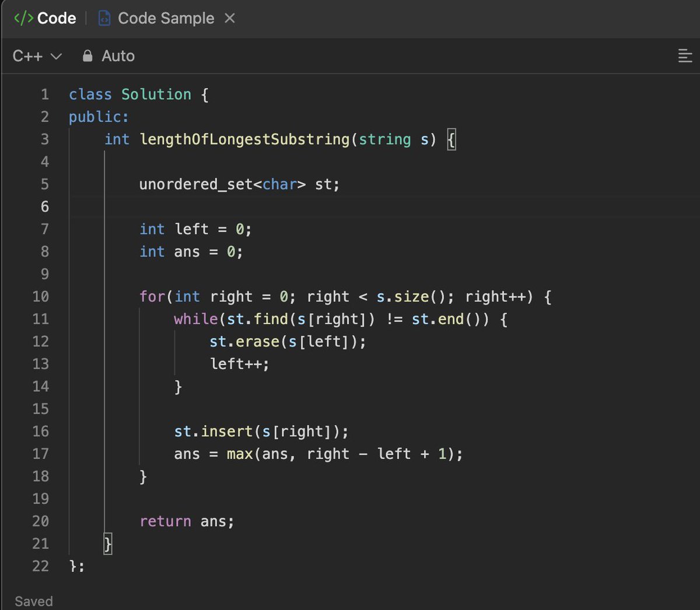Click 'lengthOfLongestSubstring' function name

(244, 139)
